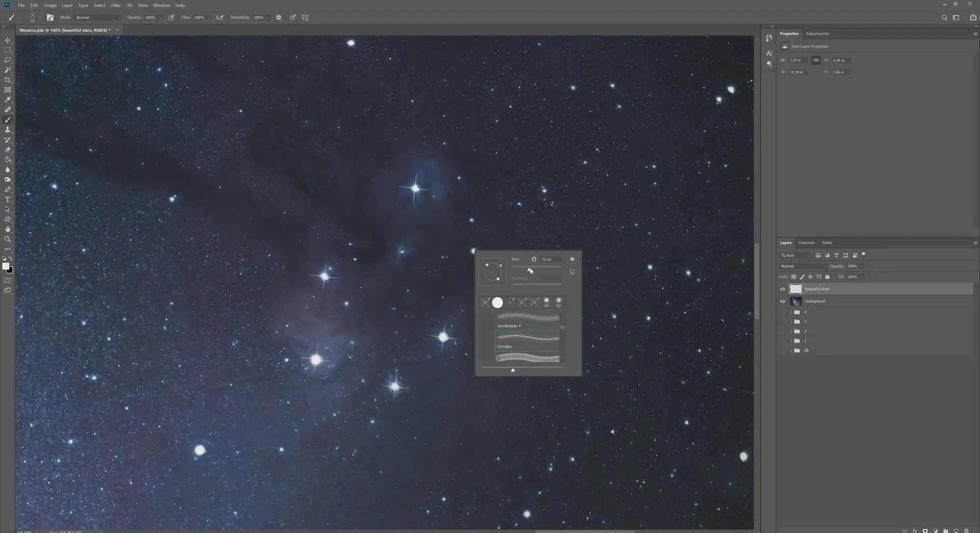This screenshot has height=533, width=980.
Task: Select the Eyedropper tool
Action: point(8,100)
